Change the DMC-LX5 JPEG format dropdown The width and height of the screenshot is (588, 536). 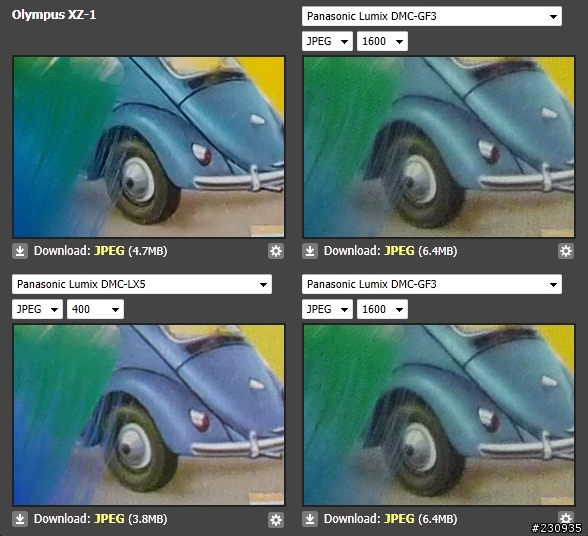(x=37, y=309)
